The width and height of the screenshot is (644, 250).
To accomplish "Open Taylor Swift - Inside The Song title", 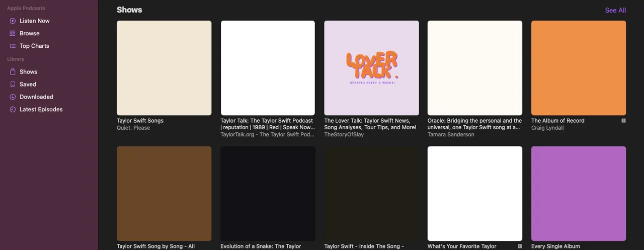I will [364, 246].
